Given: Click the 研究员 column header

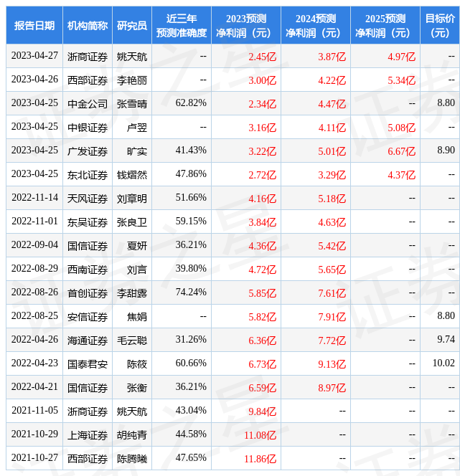Looking at the screenshot, I should pyautogui.click(x=132, y=26).
